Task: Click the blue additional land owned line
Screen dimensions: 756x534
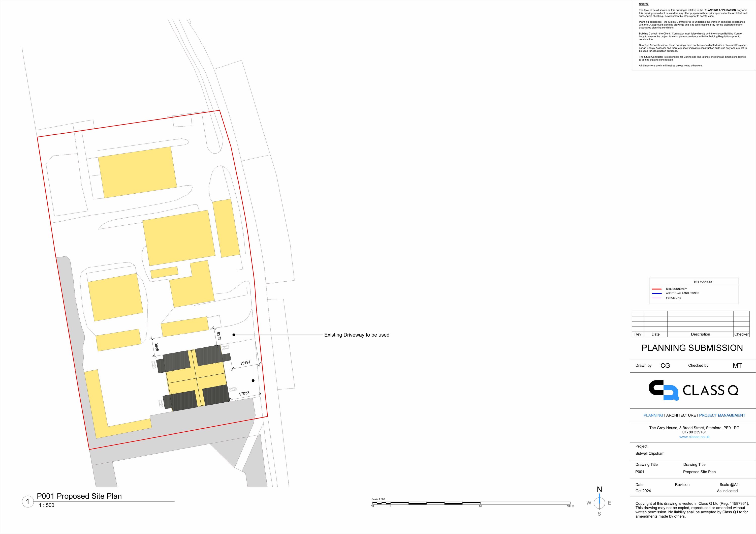Action: [x=656, y=293]
